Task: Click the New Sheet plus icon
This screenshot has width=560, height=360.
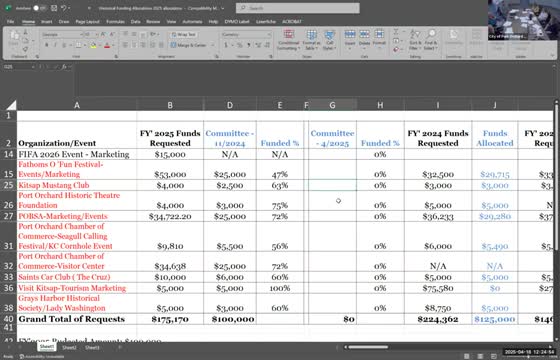Action: [120, 347]
